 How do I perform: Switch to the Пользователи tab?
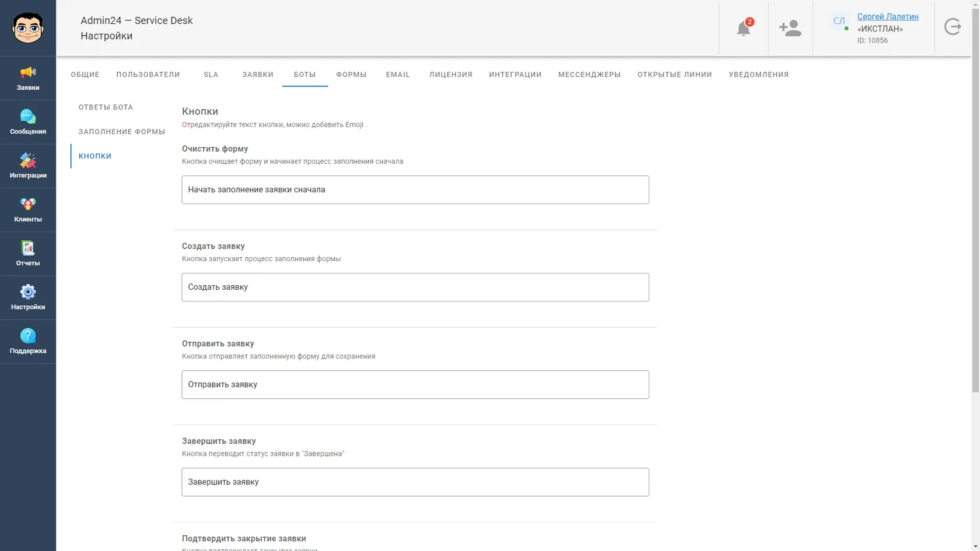pos(148,75)
